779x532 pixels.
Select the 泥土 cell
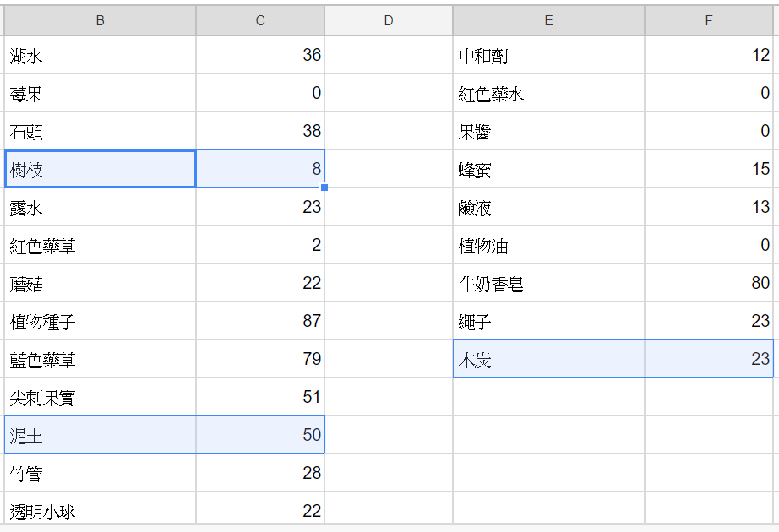pyautogui.click(x=100, y=435)
